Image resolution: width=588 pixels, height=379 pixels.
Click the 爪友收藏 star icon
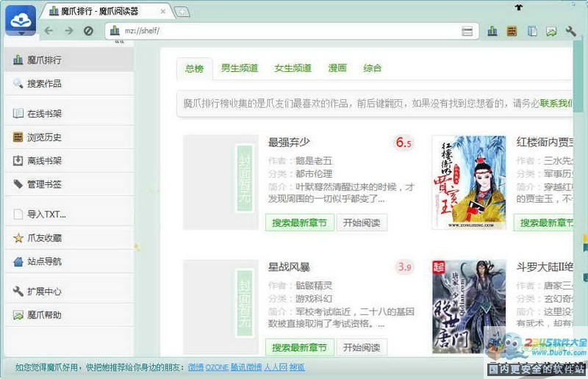18,238
